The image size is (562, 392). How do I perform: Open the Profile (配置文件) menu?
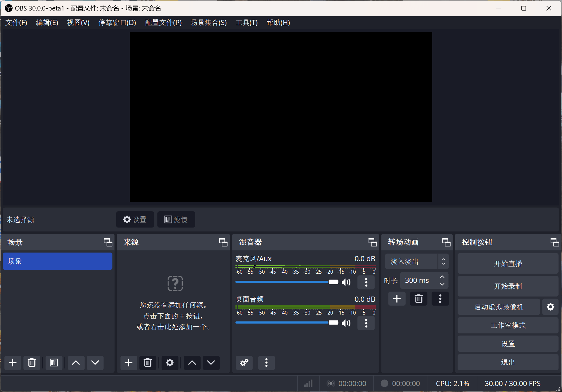(163, 23)
